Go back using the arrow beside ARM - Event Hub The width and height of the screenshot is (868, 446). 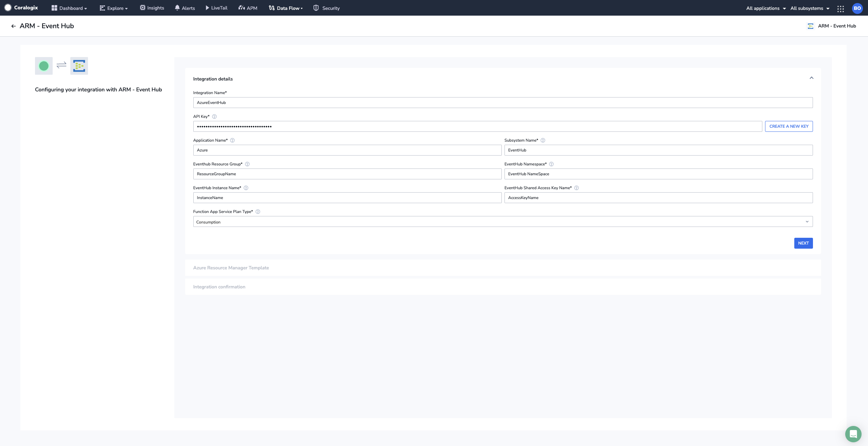click(14, 26)
